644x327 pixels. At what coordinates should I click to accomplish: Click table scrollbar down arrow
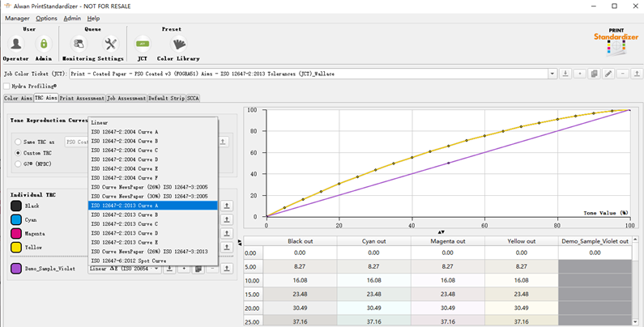pos(635,321)
